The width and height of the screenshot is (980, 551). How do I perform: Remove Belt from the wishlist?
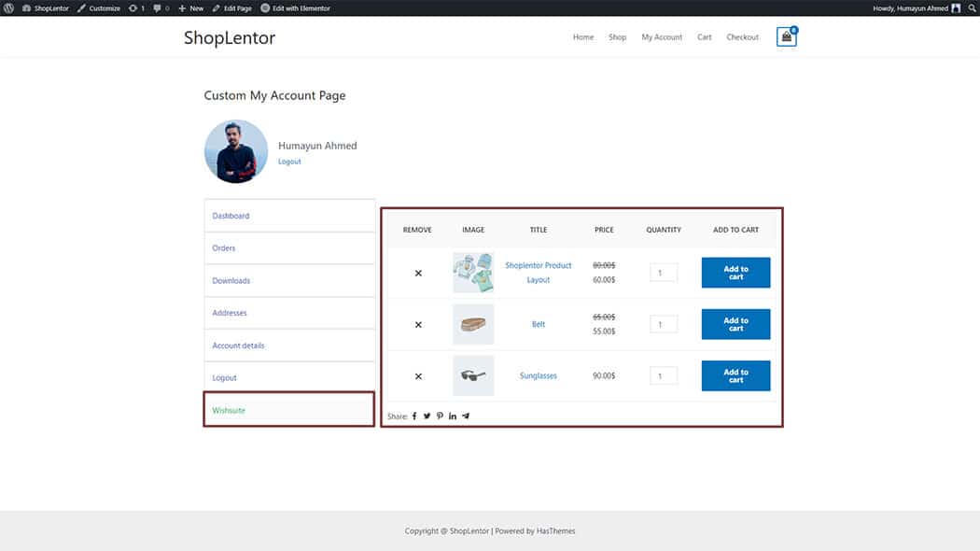tap(418, 325)
